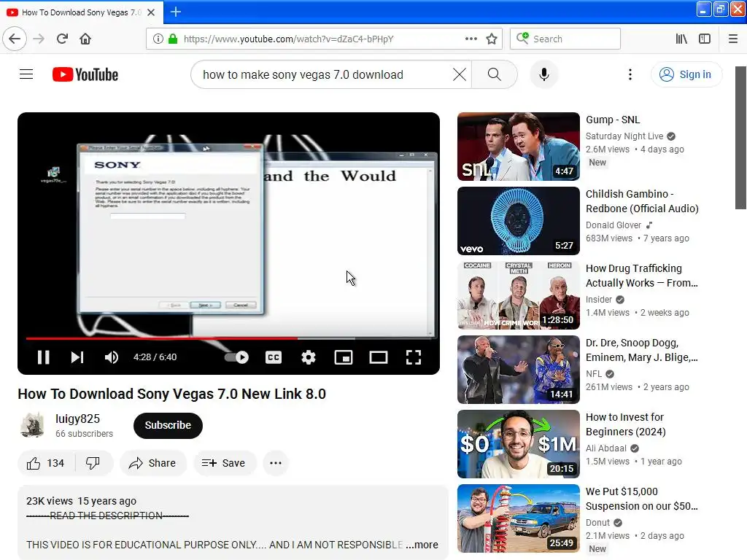Screen dimensions: 747x560
Task: Click the address bar URL
Action: (288, 39)
